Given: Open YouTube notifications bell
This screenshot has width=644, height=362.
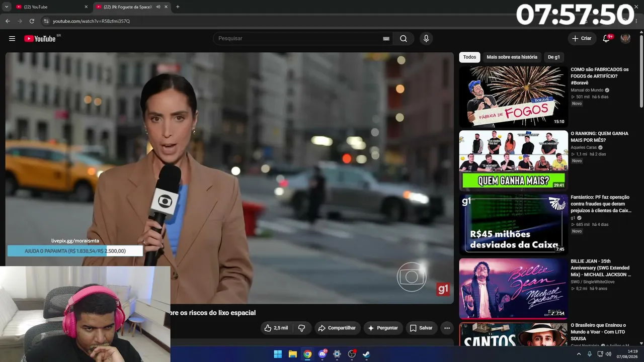Looking at the screenshot, I should (x=606, y=39).
